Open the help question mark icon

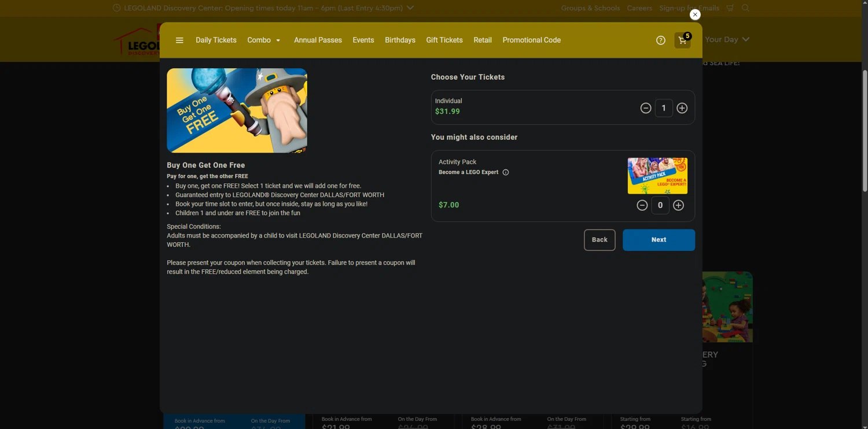coord(661,40)
